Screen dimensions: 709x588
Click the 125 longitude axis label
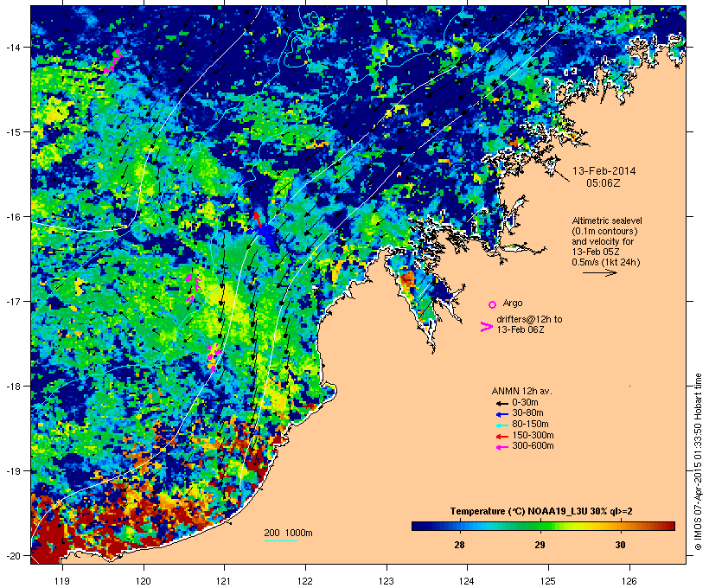[x=548, y=581]
